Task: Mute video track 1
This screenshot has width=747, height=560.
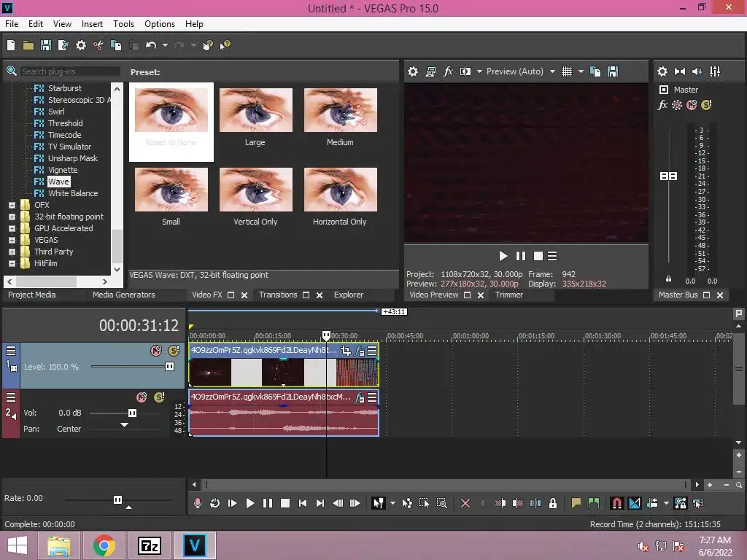Action: pyautogui.click(x=156, y=351)
